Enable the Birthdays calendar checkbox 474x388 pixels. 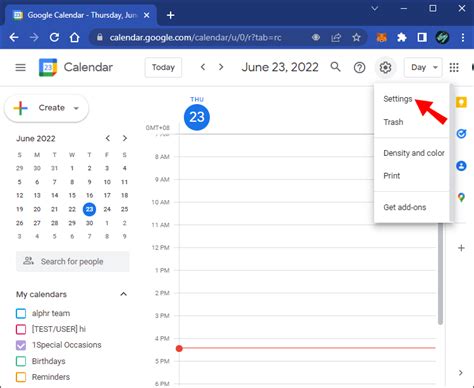(x=21, y=361)
